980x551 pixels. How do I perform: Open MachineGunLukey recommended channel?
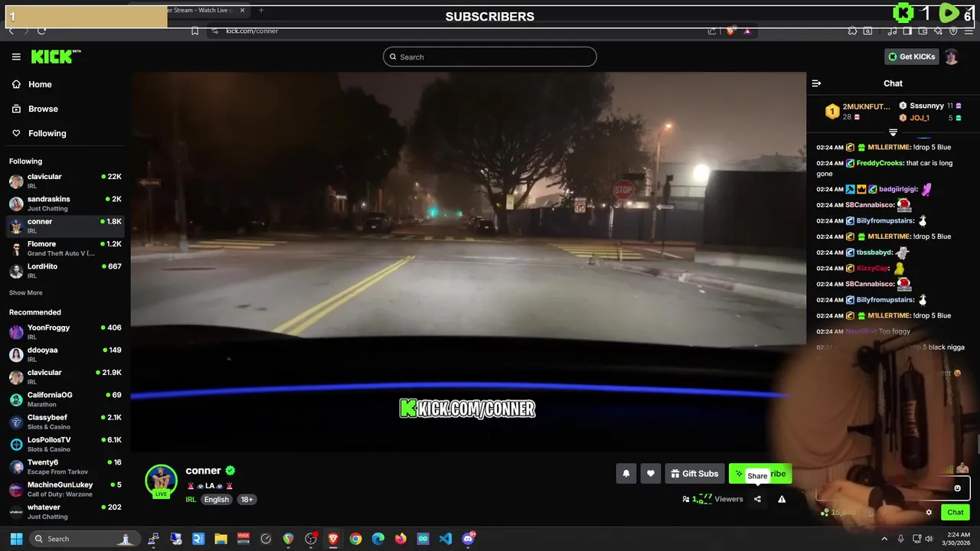coord(65,489)
